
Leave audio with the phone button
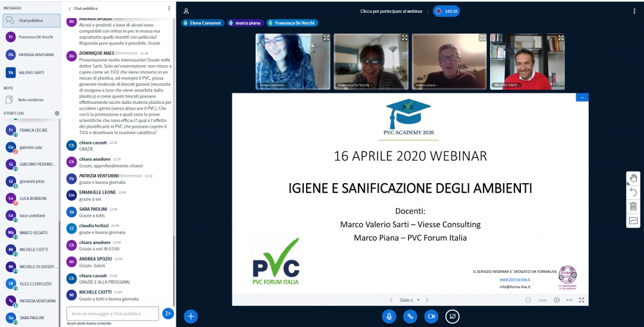click(410, 316)
